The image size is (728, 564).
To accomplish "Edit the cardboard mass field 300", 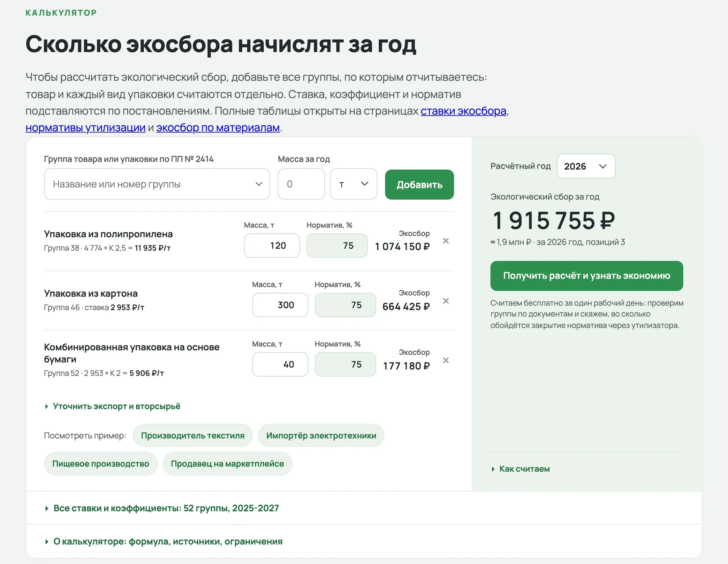I will click(x=280, y=305).
